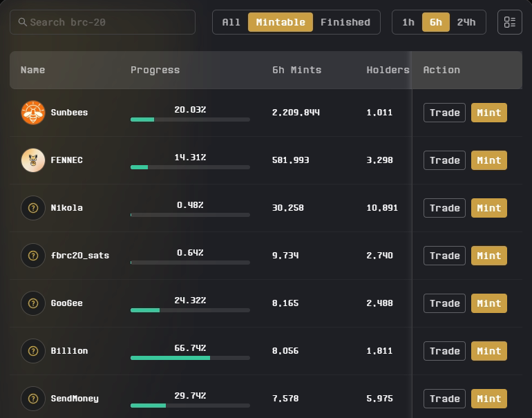
Task: Click the Nikola token name
Action: coord(66,208)
